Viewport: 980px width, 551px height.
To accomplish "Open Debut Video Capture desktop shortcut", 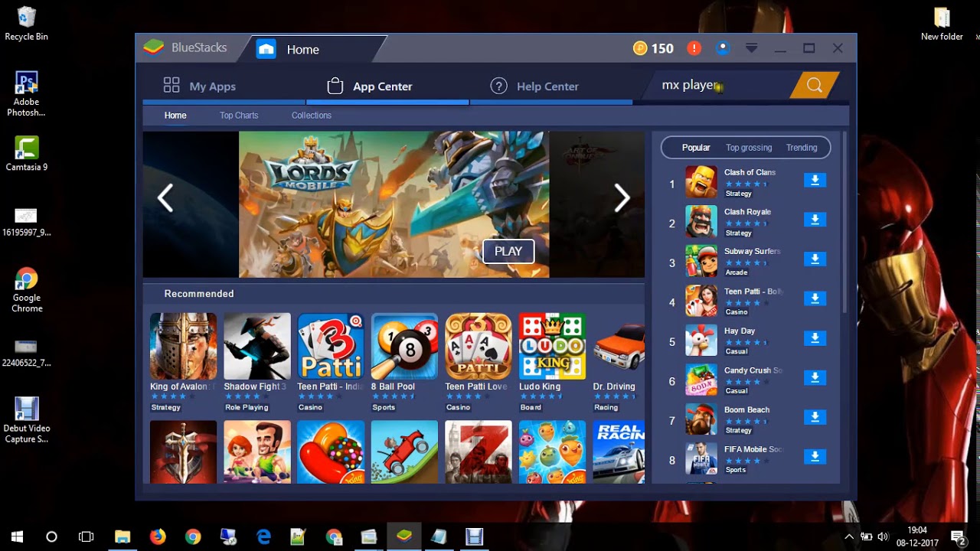I will [26, 420].
